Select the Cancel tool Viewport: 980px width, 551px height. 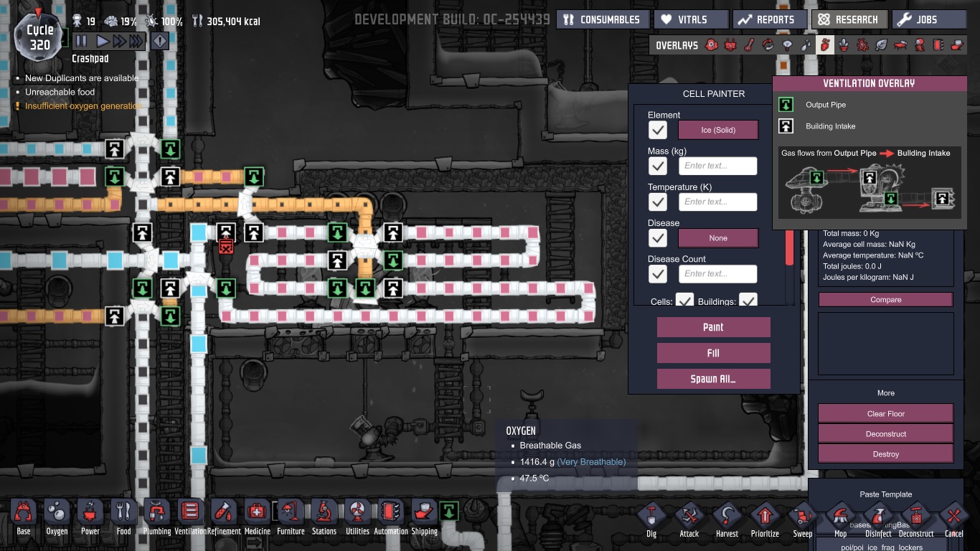pos(953,519)
